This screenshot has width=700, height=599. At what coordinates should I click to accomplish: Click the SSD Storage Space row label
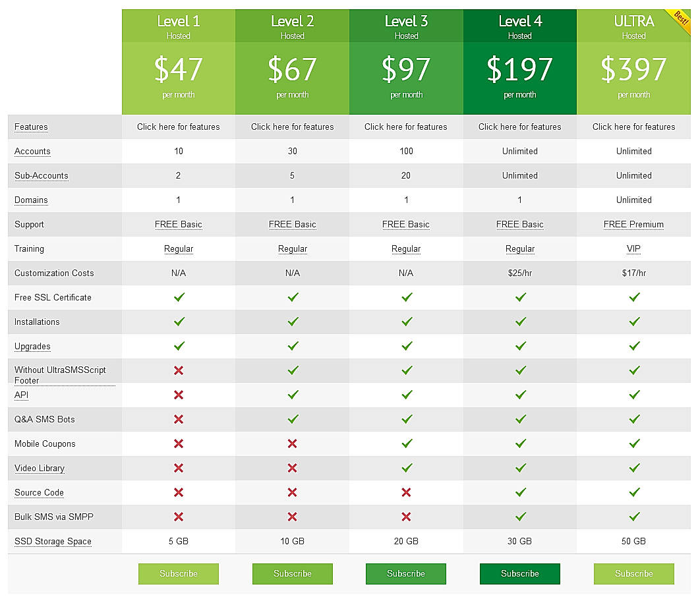coord(53,541)
